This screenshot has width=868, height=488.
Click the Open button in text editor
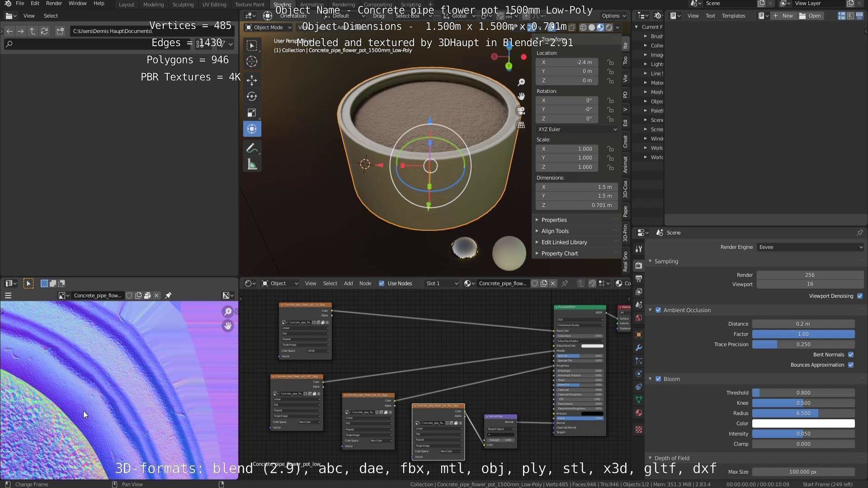pos(810,16)
